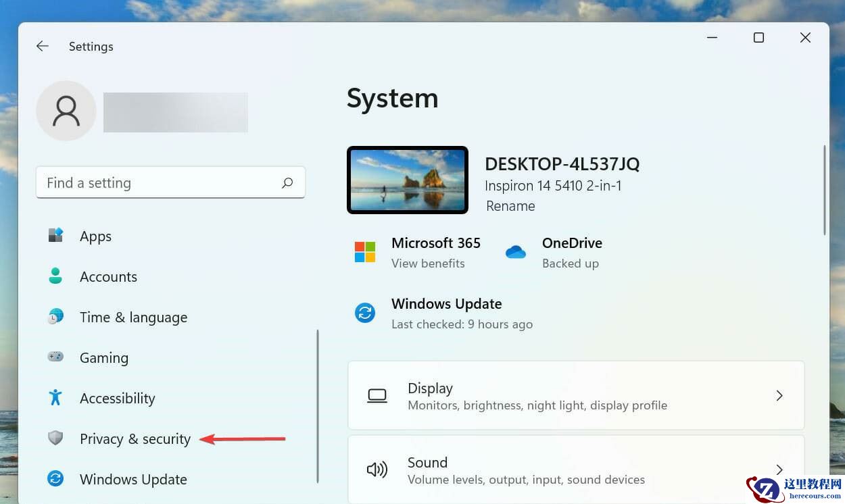
Task: Click the Gaming controller icon
Action: tap(55, 357)
